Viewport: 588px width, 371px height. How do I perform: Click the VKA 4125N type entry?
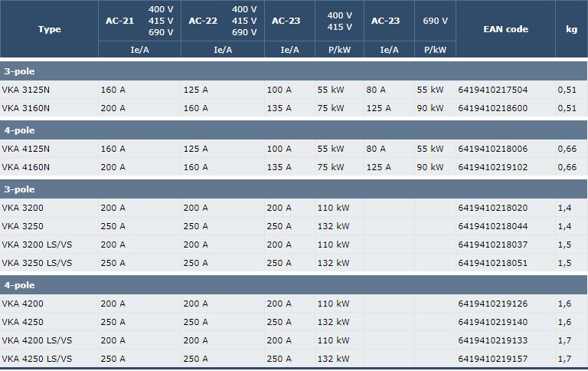[26, 149]
